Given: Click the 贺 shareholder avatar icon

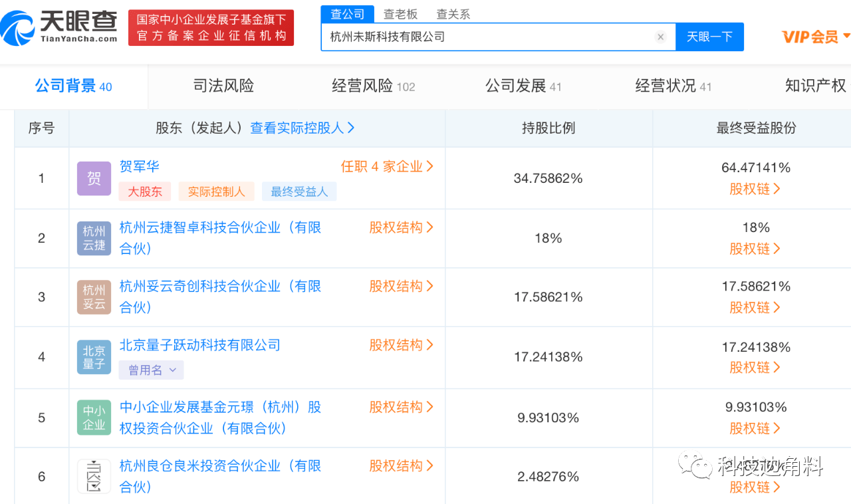Looking at the screenshot, I should tap(94, 178).
